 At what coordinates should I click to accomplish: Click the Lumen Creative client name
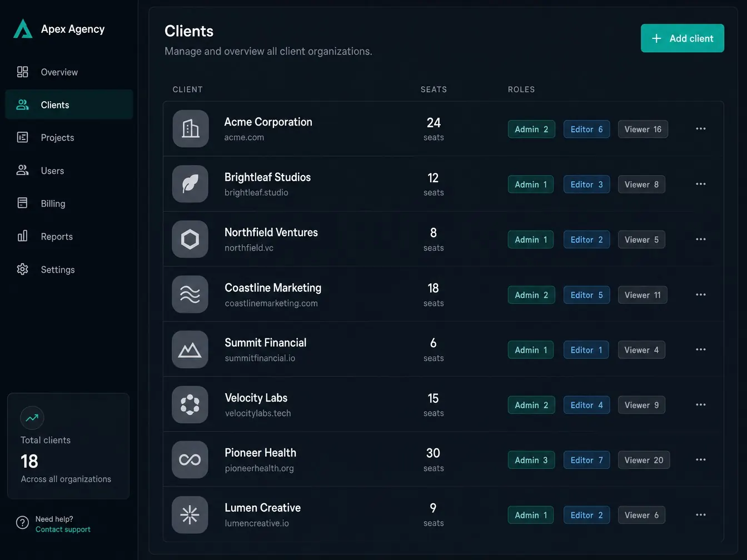point(262,508)
